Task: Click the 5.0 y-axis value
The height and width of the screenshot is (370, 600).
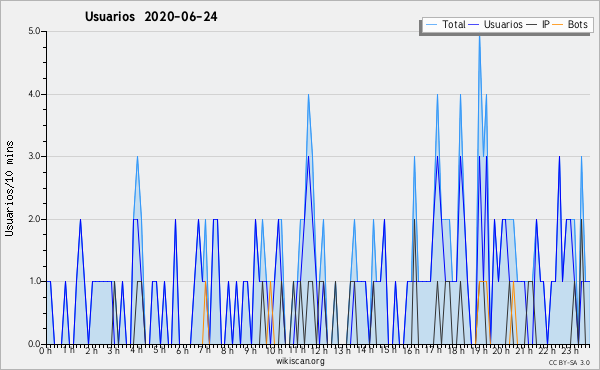Action: point(34,31)
